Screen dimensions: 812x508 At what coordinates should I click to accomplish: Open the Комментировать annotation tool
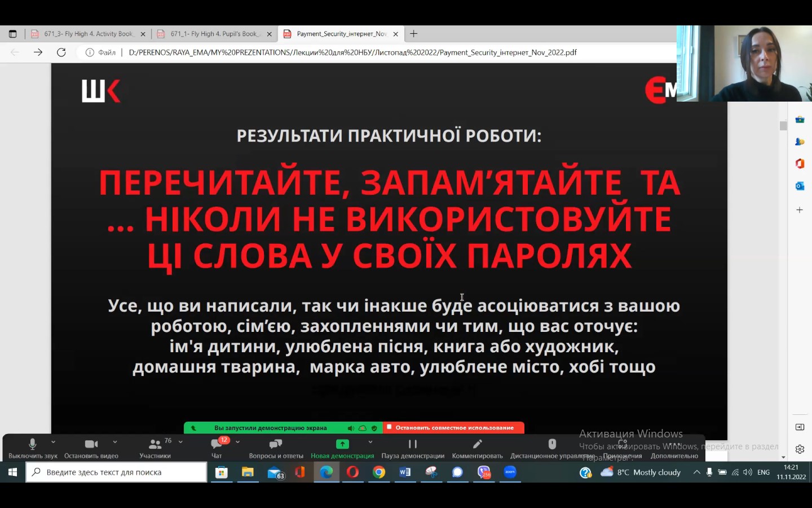[477, 448]
